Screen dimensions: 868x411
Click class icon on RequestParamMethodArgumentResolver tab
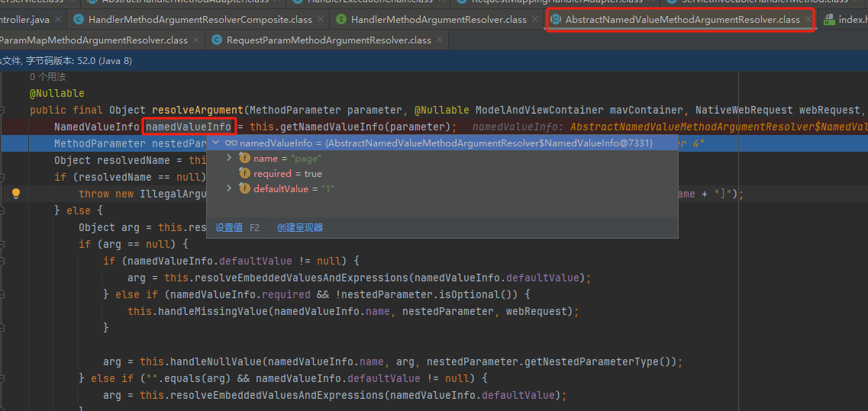[217, 40]
